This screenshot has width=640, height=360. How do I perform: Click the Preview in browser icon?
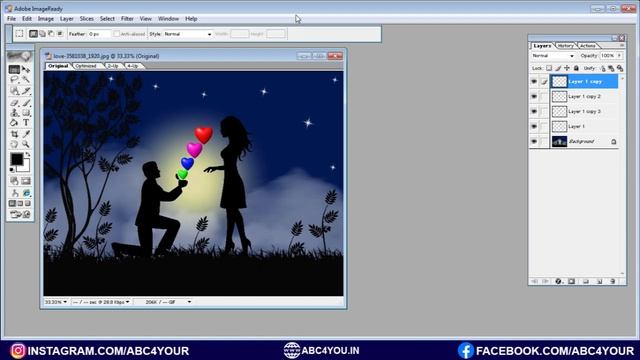click(x=26, y=193)
